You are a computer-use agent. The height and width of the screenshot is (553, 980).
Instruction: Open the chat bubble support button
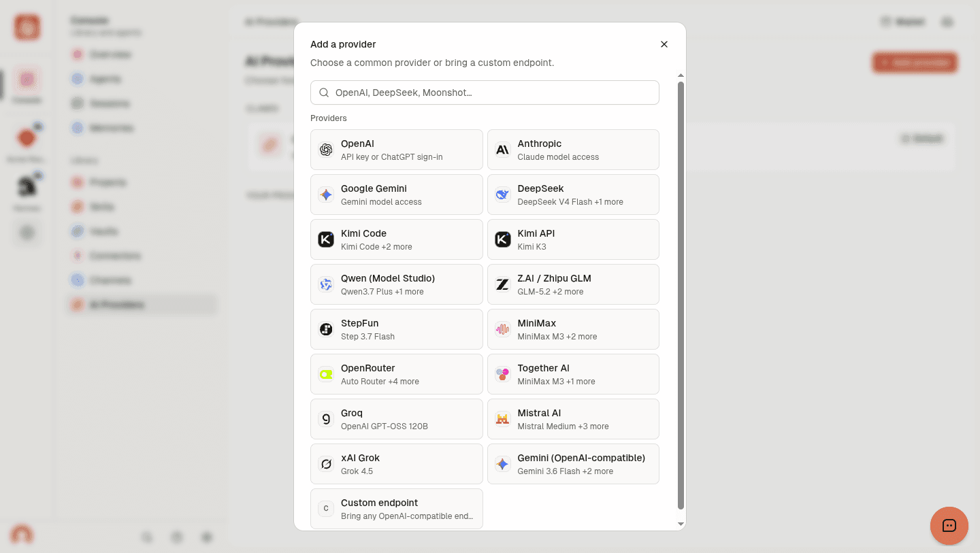pyautogui.click(x=949, y=526)
